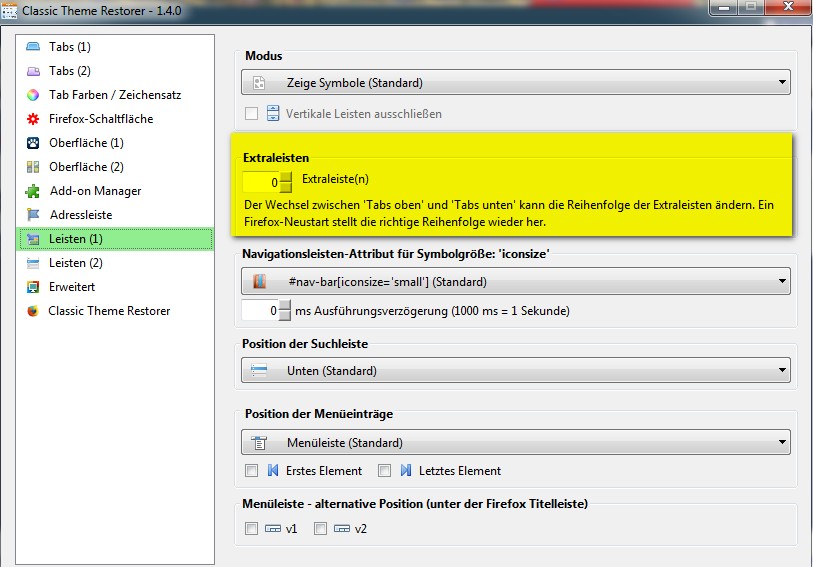Toggle Vertikale Leisten ausschließen checkbox
Screen dimensions: 813x567
tap(251, 114)
